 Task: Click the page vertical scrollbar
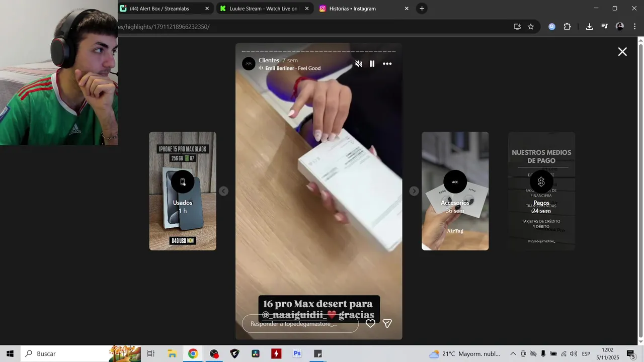pyautogui.click(x=640, y=191)
